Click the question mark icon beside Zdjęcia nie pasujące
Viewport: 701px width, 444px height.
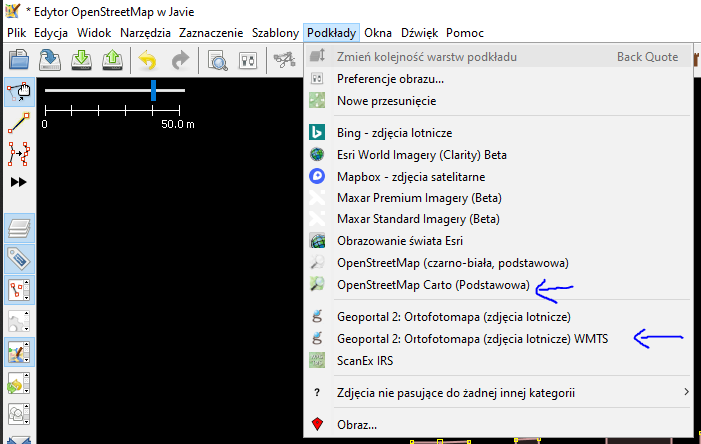[x=317, y=393]
